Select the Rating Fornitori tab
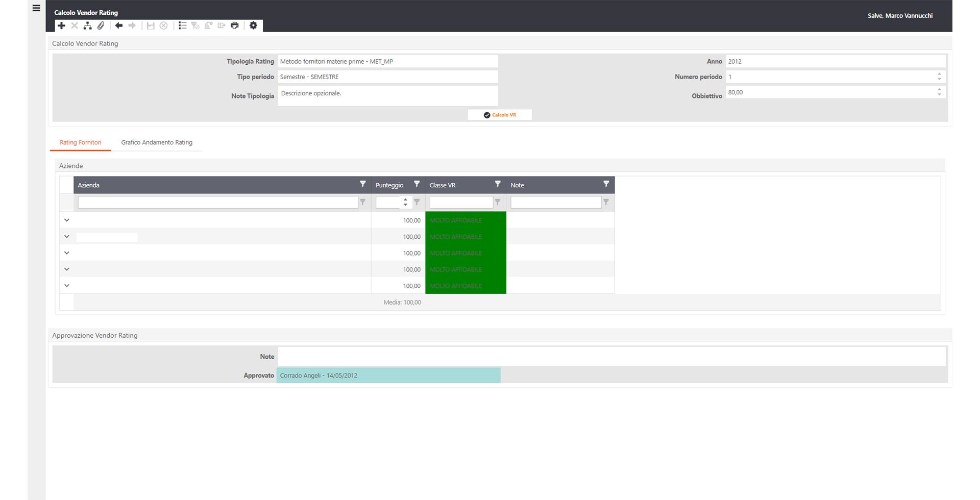This screenshot has height=500, width=980. coord(81,142)
